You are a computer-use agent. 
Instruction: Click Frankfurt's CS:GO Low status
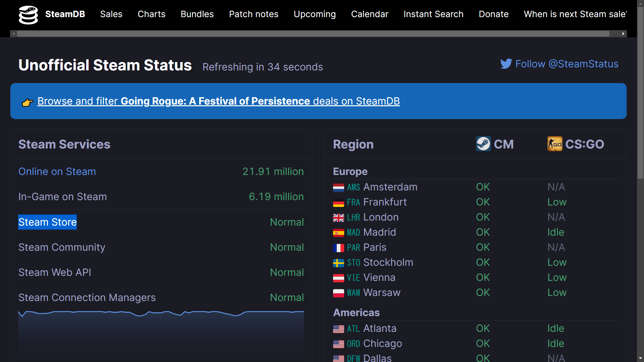pyautogui.click(x=557, y=202)
